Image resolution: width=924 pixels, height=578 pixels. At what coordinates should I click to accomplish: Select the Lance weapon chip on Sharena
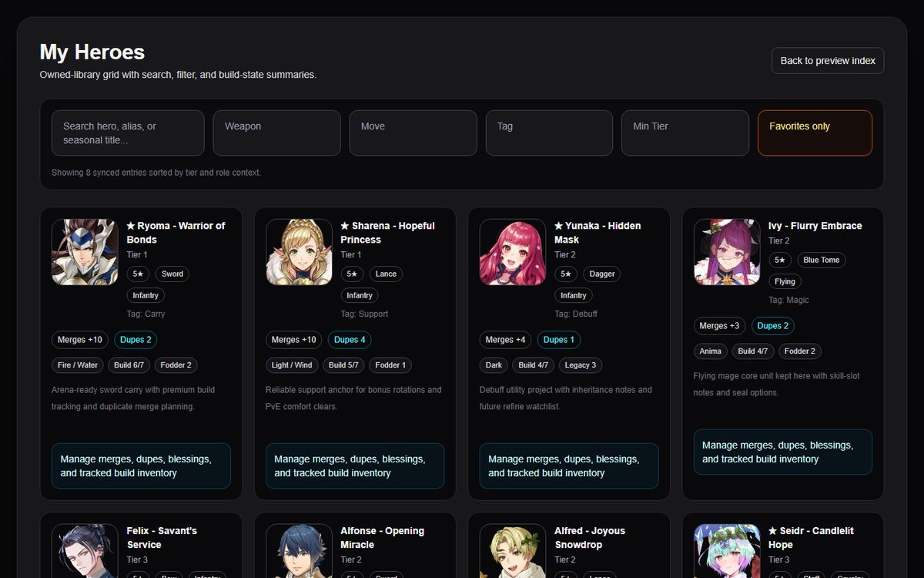coord(387,274)
